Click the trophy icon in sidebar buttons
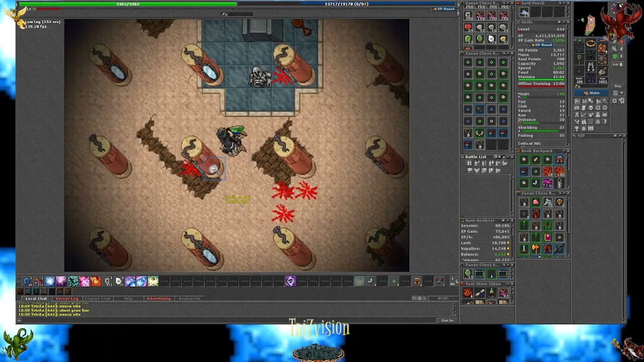Viewport: 644px width, 362px height. 577,129
